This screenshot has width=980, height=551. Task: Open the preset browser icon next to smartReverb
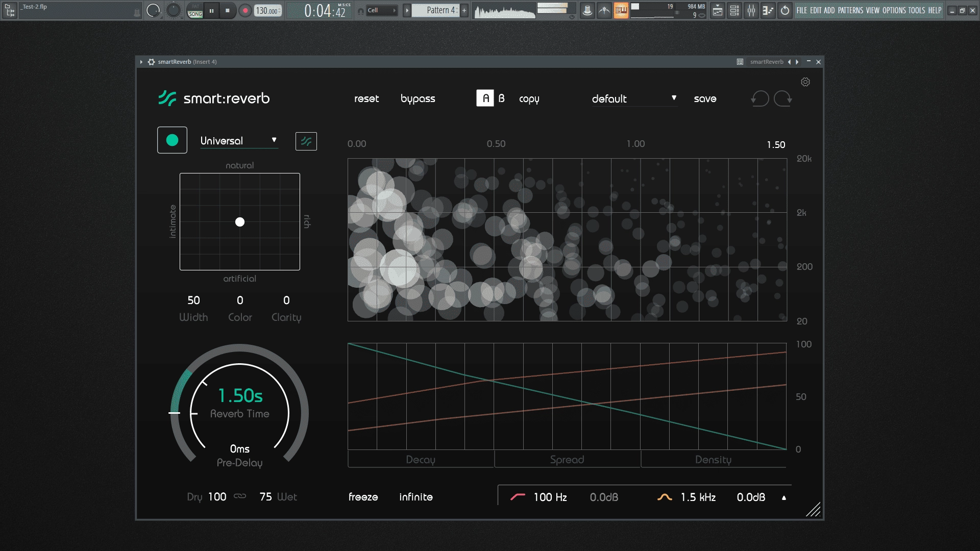click(740, 62)
